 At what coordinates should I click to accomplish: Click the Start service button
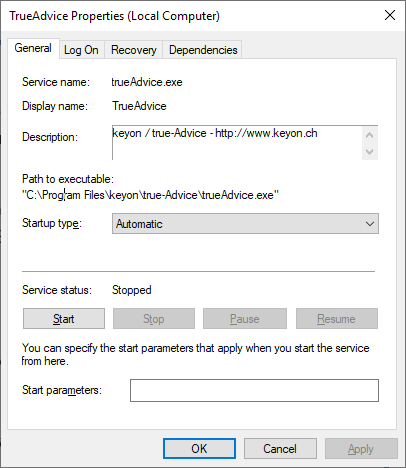pyautogui.click(x=64, y=319)
